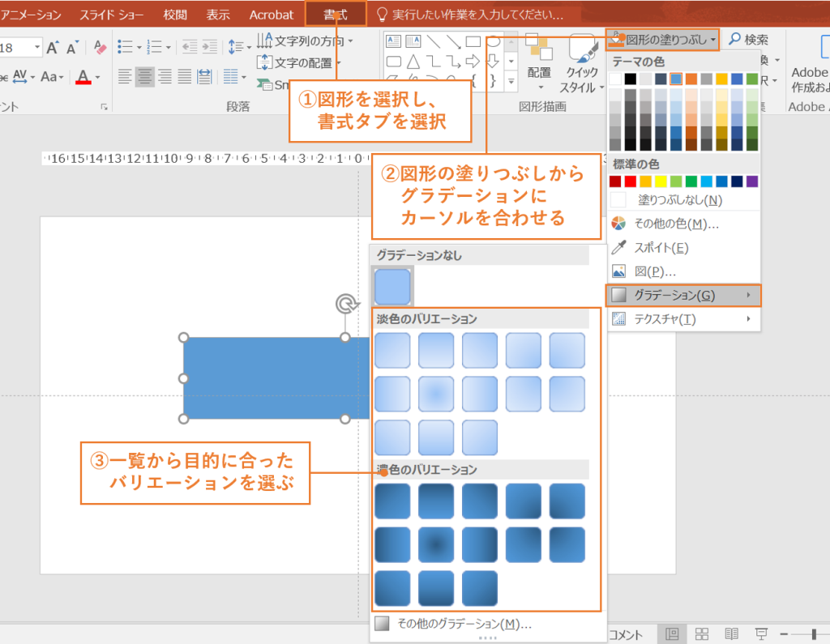Select the oval shape in the shapes gallery

tap(494, 41)
